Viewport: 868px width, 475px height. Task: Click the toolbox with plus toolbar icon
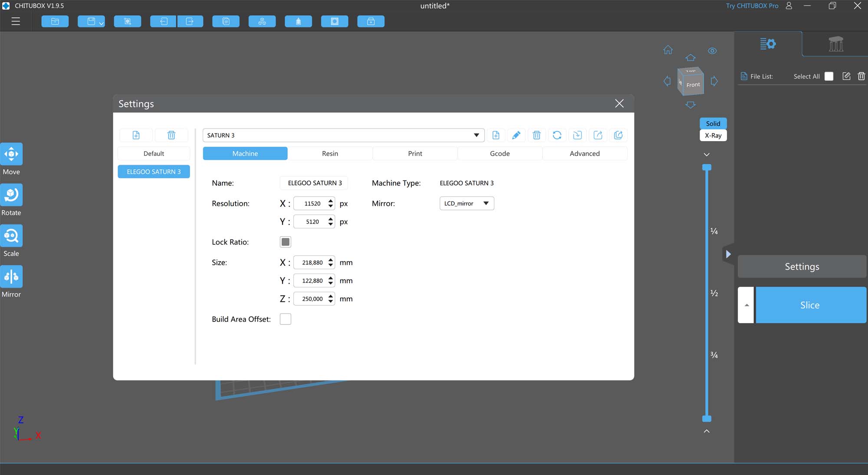(x=371, y=21)
